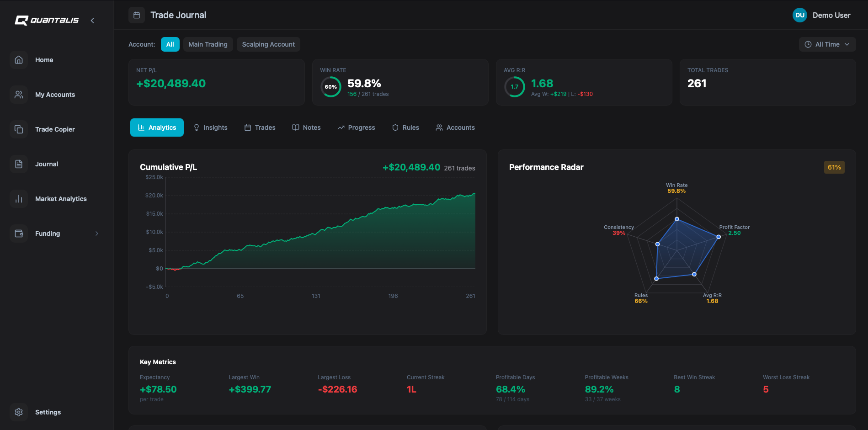Viewport: 868px width, 430px height.
Task: Click the Largest Win +$399.77 metric
Action: (250, 389)
